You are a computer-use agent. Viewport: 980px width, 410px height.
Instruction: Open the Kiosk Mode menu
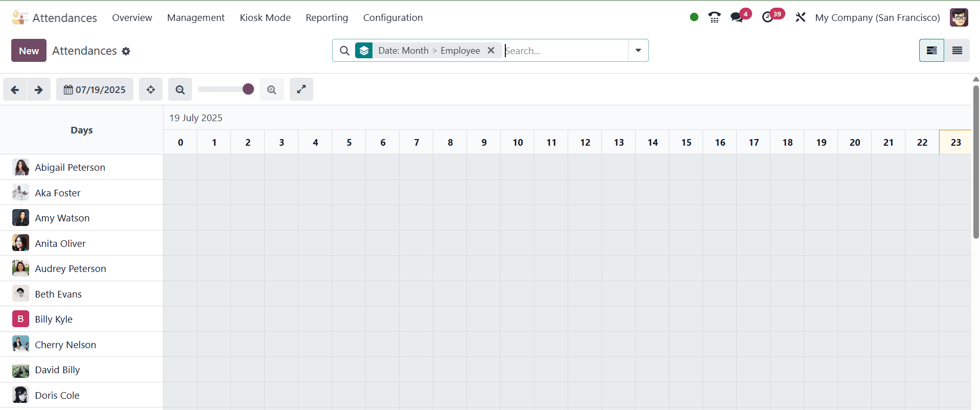click(x=265, y=17)
